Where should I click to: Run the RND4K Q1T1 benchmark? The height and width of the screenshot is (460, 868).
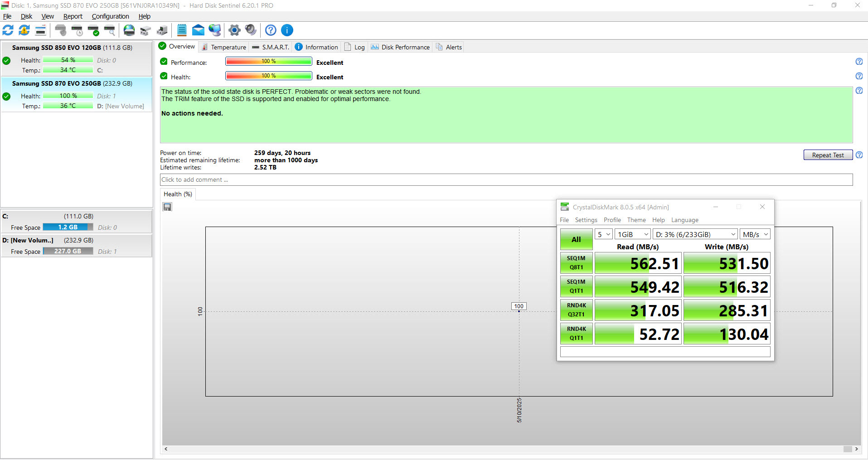576,334
